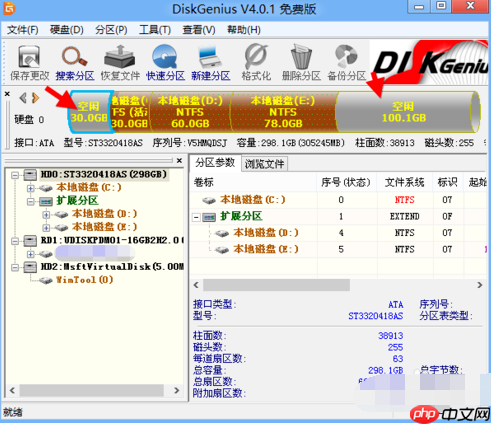Image resolution: width=491 pixels, height=424 pixels.
Task: Select 扩展分区 in disk tree
Action: point(77,201)
